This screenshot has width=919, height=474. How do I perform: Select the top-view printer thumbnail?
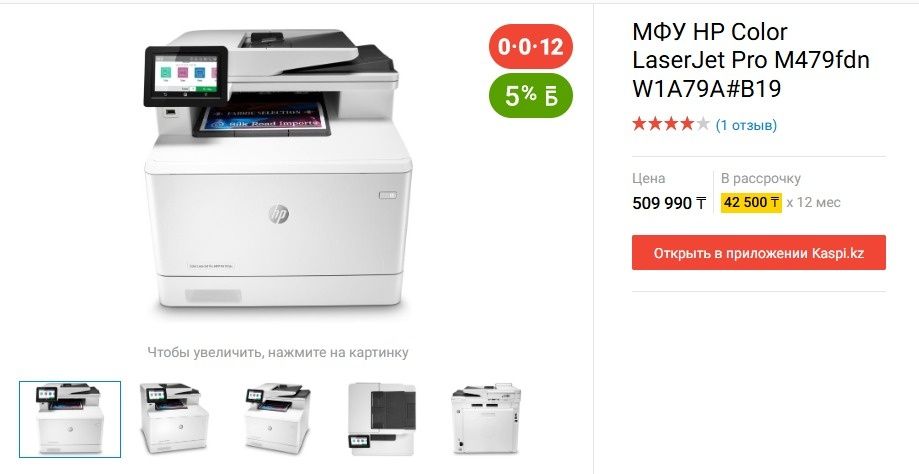(x=382, y=418)
